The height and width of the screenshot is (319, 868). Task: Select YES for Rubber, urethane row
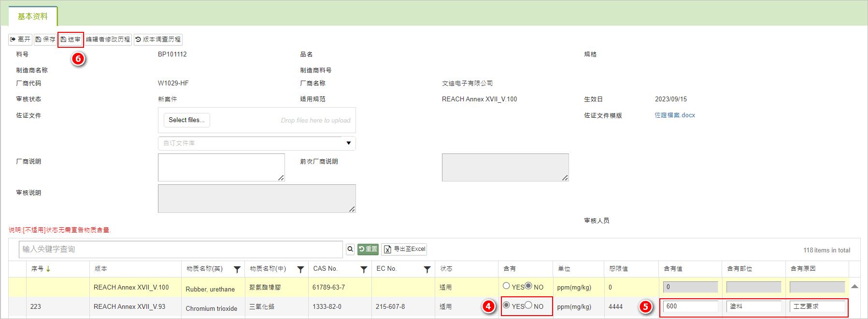(x=506, y=286)
